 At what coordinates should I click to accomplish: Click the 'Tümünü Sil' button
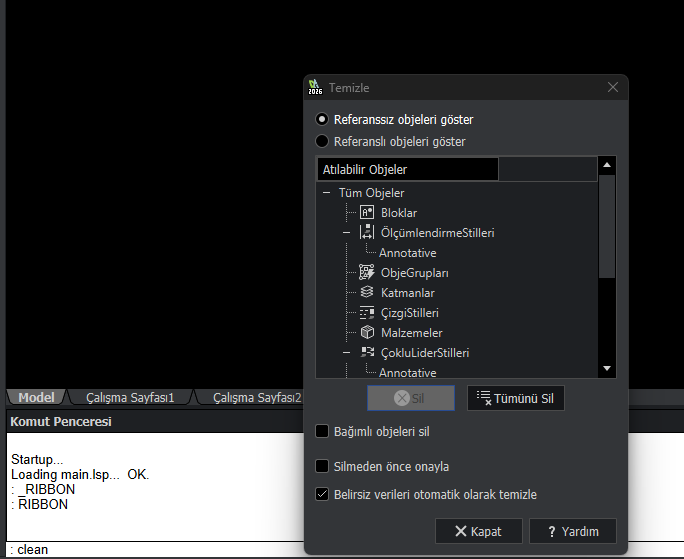516,398
